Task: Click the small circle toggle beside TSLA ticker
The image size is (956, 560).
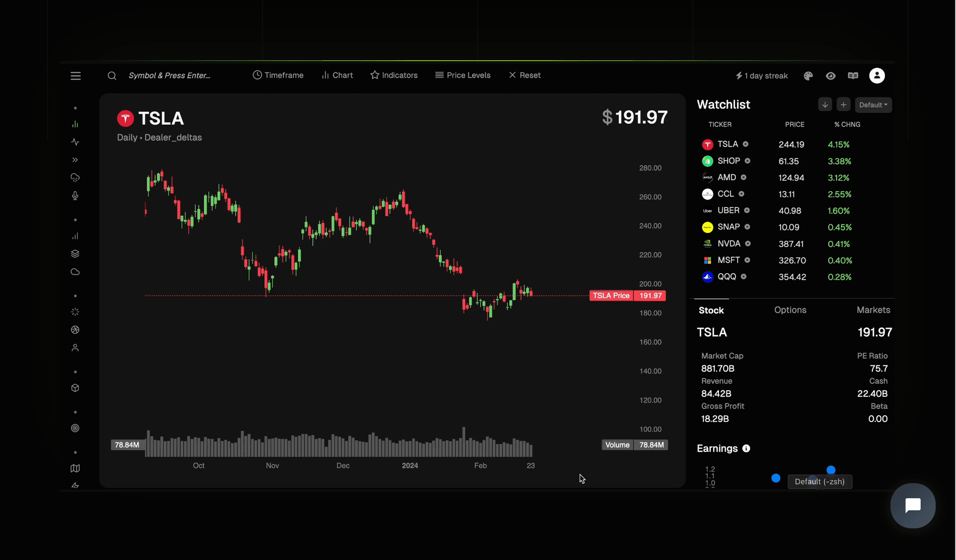Action: [x=745, y=144]
